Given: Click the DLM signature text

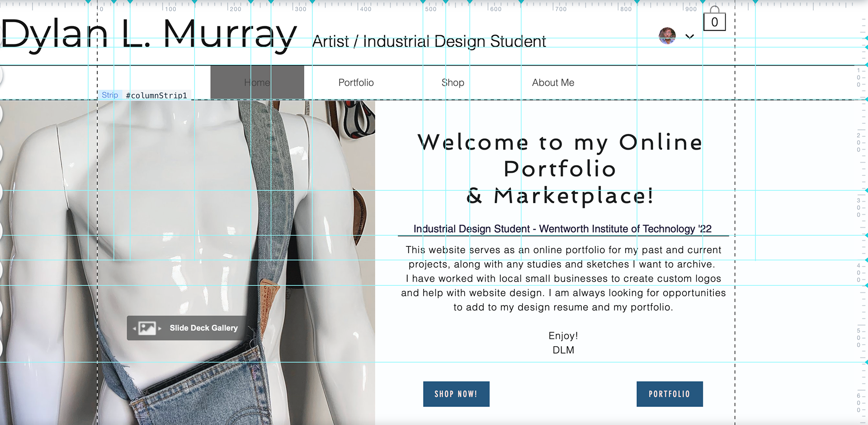Looking at the screenshot, I should (563, 350).
